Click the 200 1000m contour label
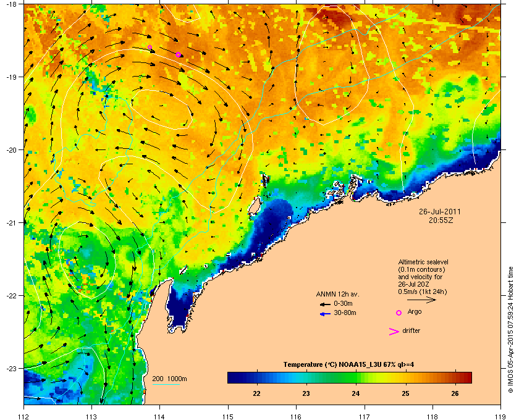The width and height of the screenshot is (519, 420). pyautogui.click(x=169, y=379)
